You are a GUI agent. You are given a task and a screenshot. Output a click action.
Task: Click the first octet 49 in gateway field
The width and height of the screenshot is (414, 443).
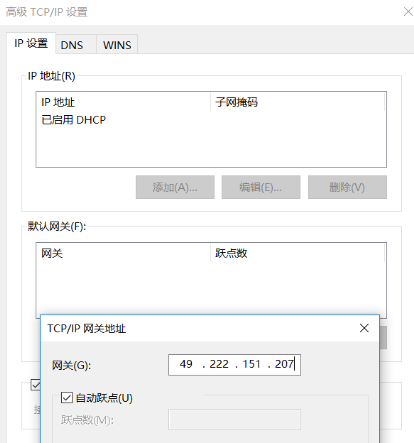click(186, 364)
